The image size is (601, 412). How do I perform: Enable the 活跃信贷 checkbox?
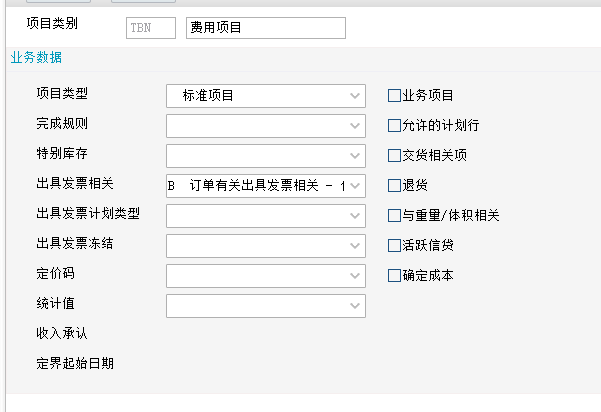pos(394,245)
